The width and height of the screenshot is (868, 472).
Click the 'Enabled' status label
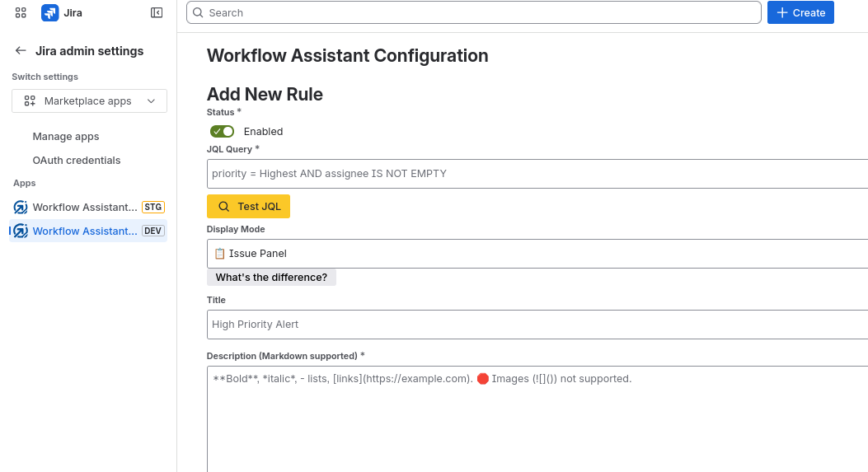[x=264, y=131]
